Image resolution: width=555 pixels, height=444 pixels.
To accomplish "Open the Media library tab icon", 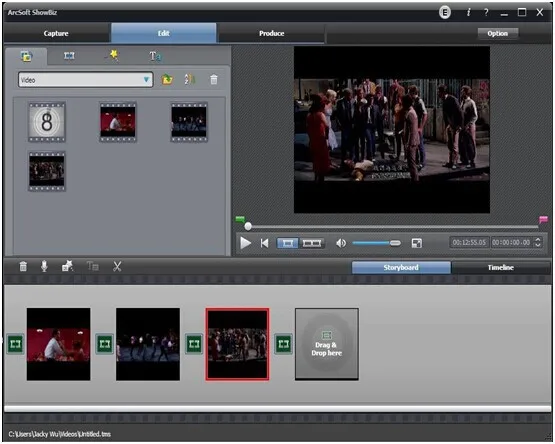I will (26, 56).
